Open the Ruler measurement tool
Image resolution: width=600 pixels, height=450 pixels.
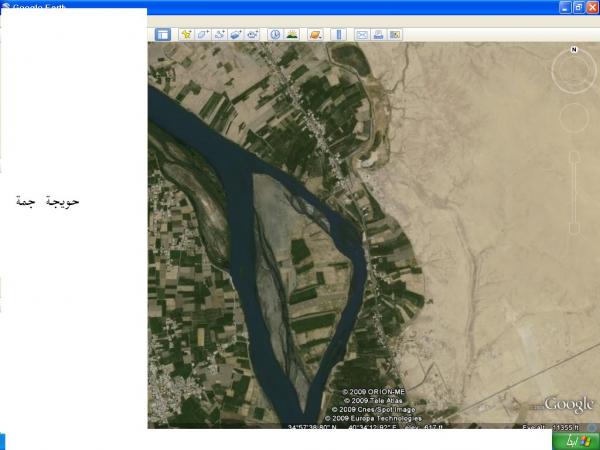click(x=337, y=34)
